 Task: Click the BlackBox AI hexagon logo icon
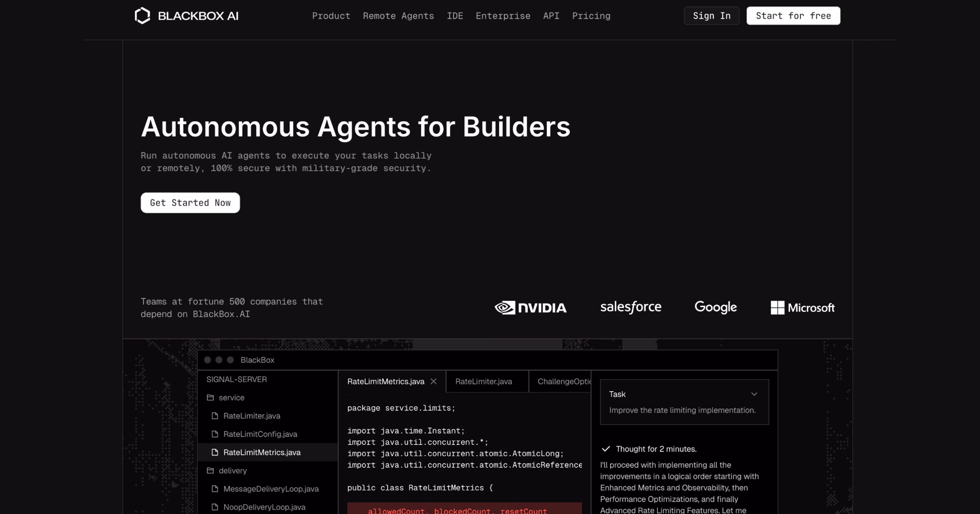(142, 16)
